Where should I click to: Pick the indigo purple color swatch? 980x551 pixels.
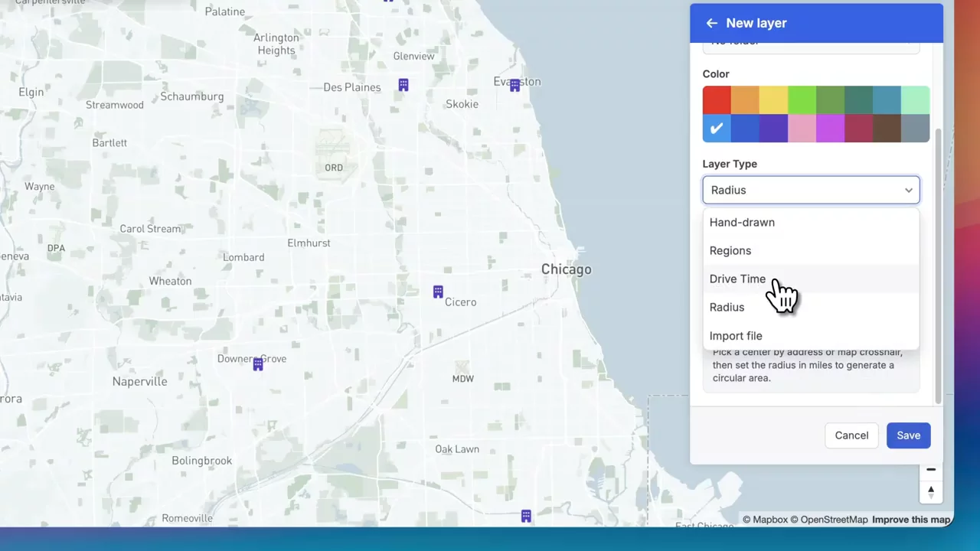pyautogui.click(x=773, y=129)
